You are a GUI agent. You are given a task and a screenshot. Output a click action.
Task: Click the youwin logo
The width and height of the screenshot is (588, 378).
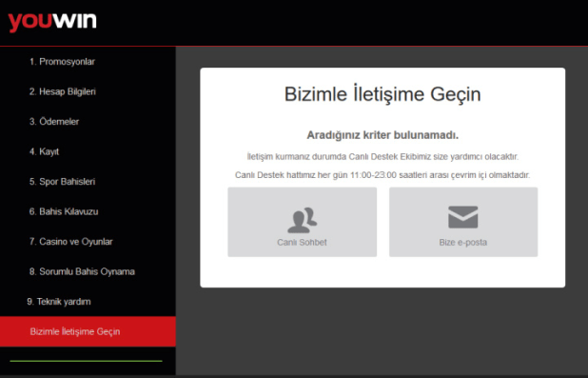[52, 22]
